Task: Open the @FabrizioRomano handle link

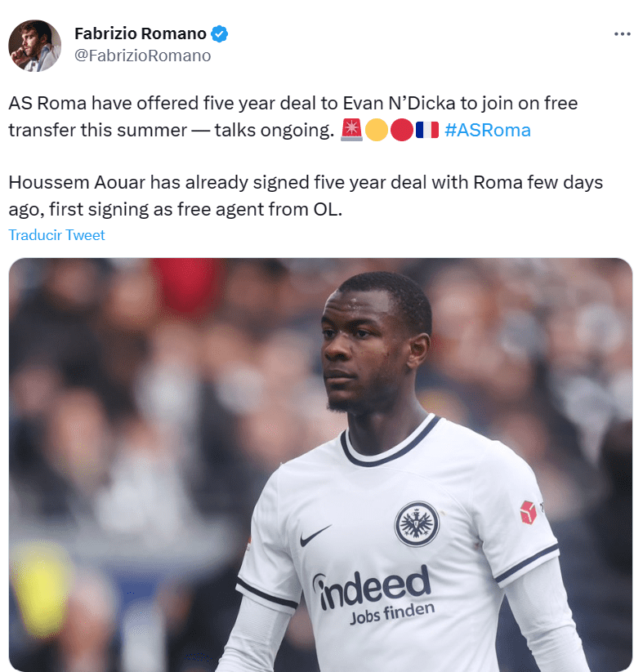Action: tap(142, 56)
